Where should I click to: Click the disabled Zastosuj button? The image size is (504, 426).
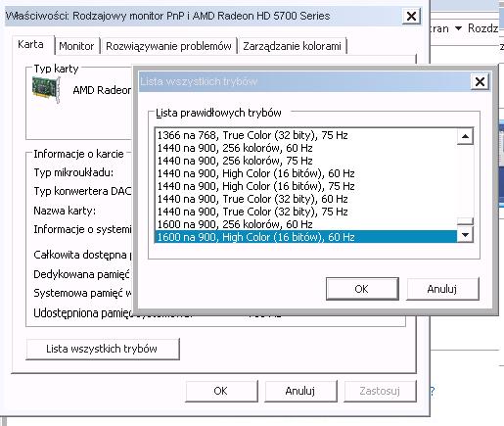coord(380,391)
